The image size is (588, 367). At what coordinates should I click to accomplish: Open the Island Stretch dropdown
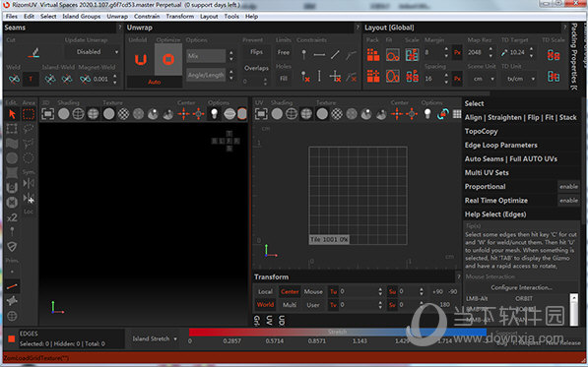point(155,338)
